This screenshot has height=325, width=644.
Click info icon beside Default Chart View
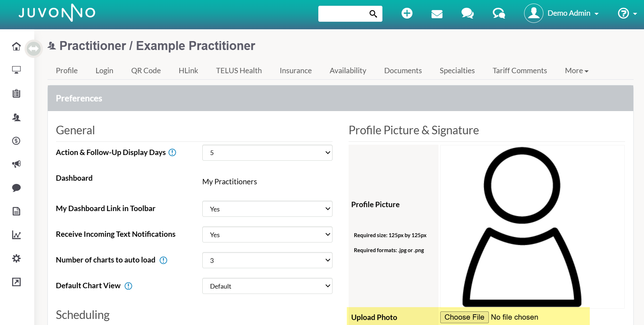pos(128,286)
